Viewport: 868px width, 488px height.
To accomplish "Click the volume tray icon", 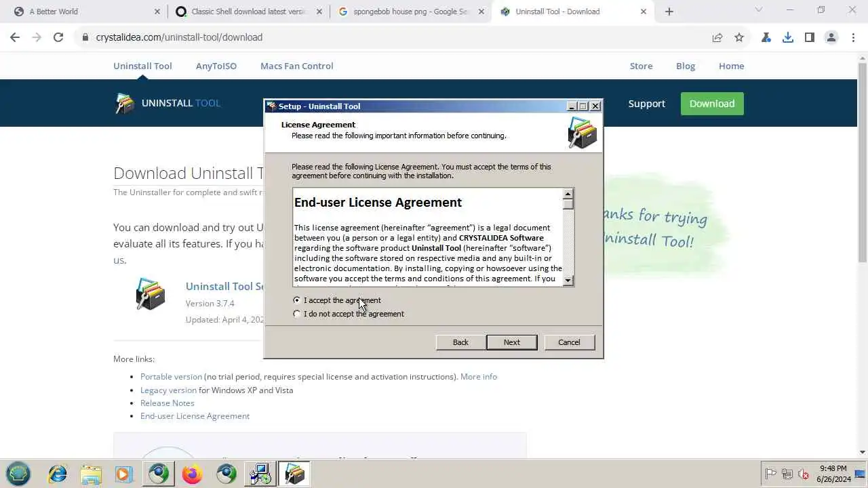I will [804, 474].
